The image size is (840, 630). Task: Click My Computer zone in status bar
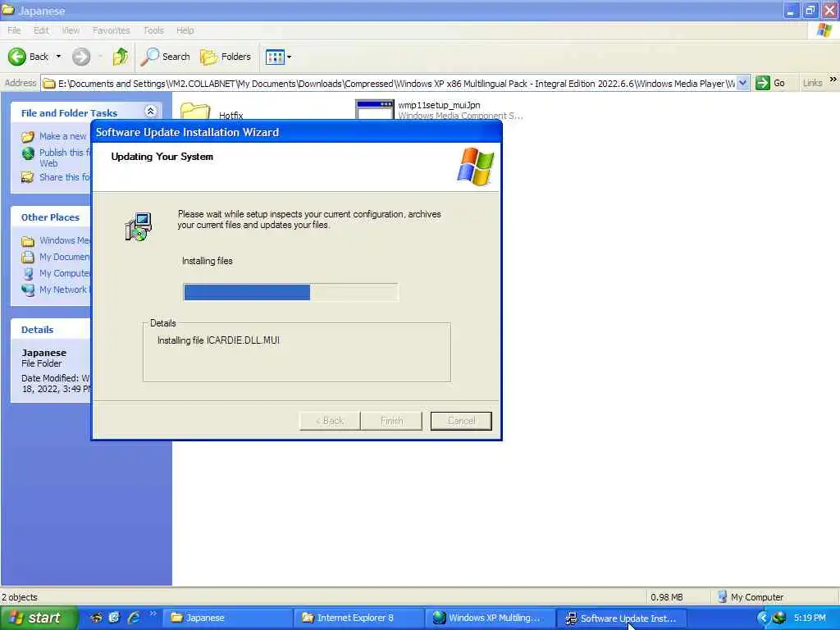[x=751, y=597]
